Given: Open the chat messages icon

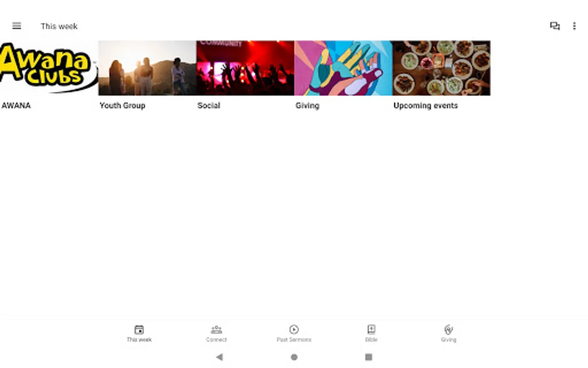Looking at the screenshot, I should point(555,26).
